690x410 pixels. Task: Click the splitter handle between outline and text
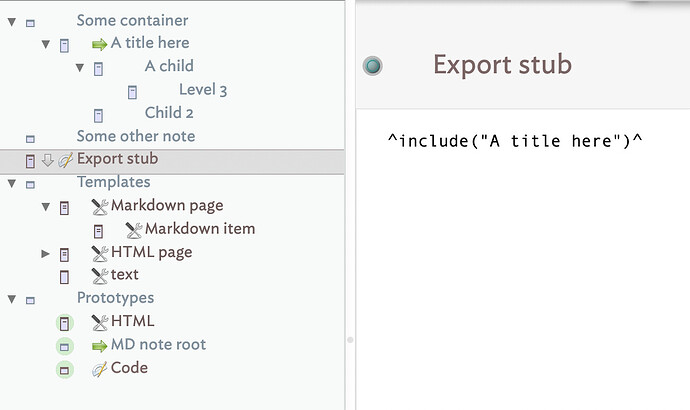[350, 340]
